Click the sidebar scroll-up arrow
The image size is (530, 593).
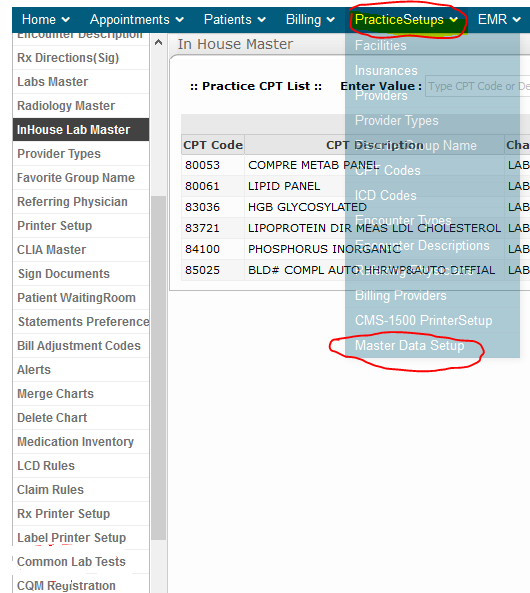pyautogui.click(x=159, y=42)
